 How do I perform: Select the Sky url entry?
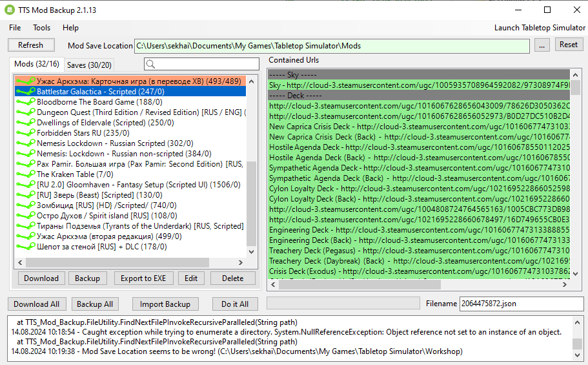[x=419, y=85]
